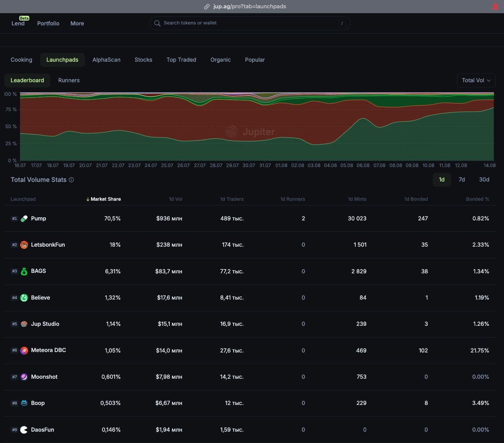
Task: Click the jup.ag URL in address bar
Action: 250,7
